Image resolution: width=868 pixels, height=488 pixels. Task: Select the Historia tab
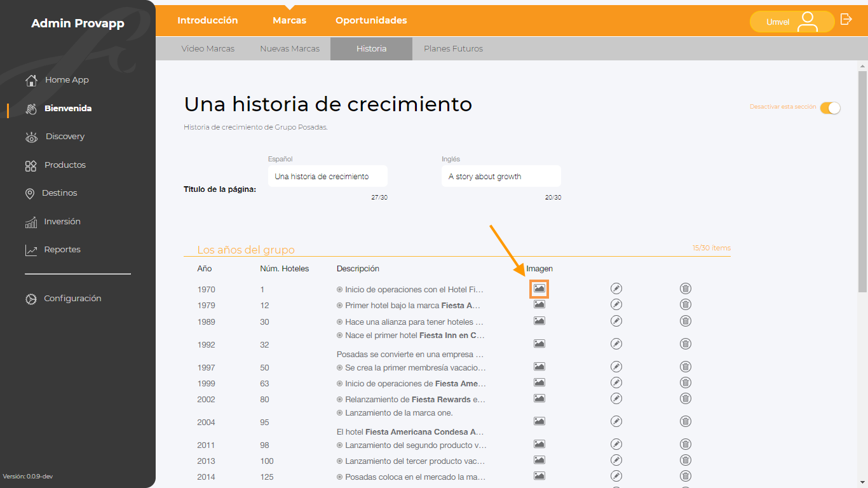(371, 48)
